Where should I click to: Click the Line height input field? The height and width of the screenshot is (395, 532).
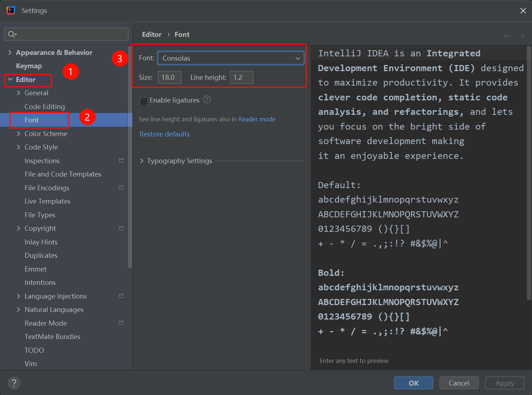tap(241, 77)
